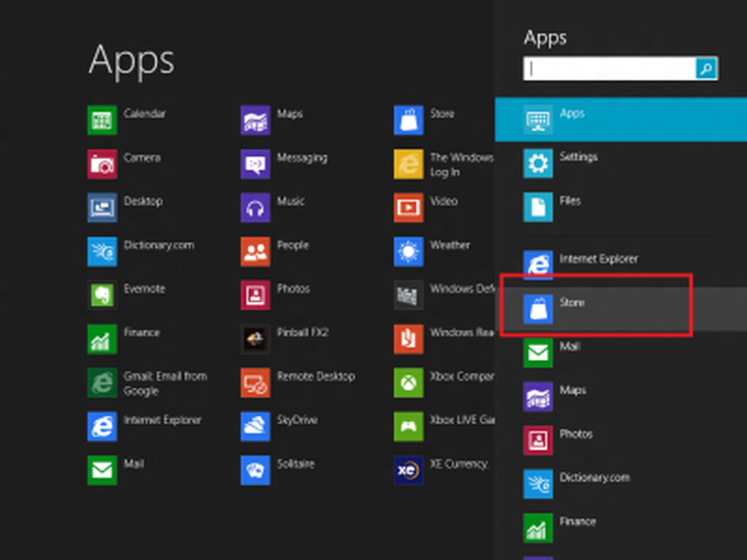Open the Calendar app icon
This screenshot has height=560, width=747.
pos(102,120)
